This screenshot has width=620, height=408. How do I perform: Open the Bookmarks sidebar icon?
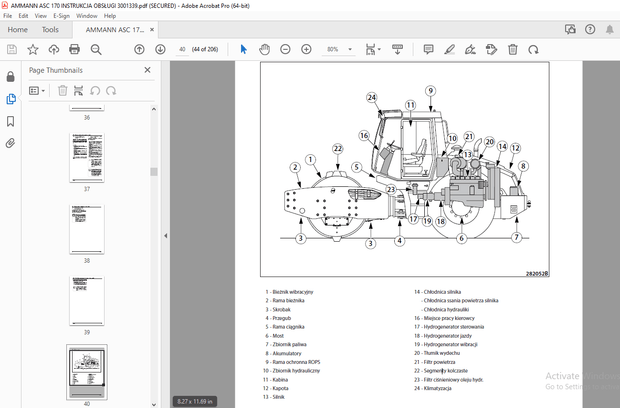pos(11,121)
